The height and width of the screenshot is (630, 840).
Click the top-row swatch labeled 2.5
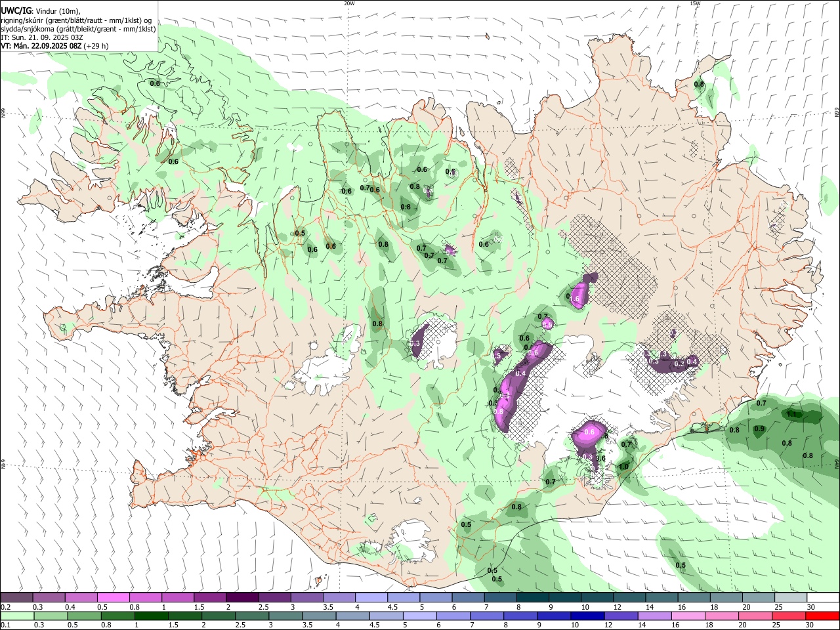click(x=274, y=597)
